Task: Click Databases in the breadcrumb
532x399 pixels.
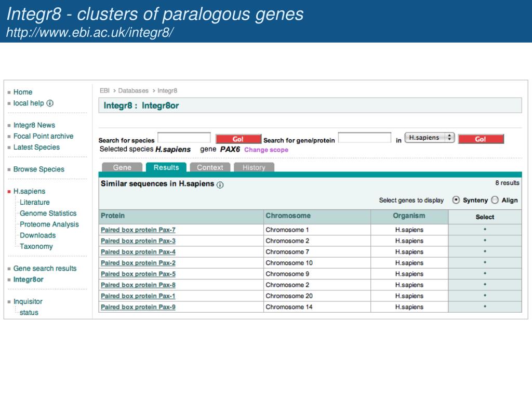Action: coord(134,90)
